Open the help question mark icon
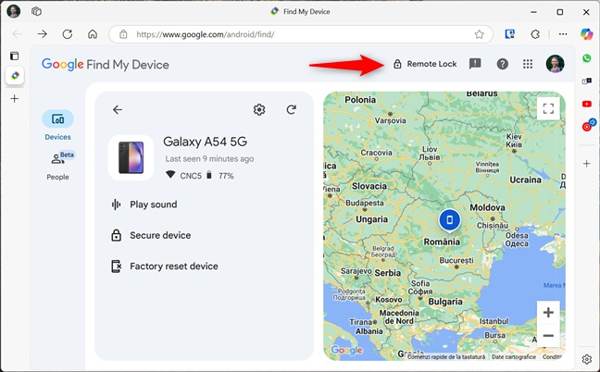Image resolution: width=600 pixels, height=372 pixels. 502,64
